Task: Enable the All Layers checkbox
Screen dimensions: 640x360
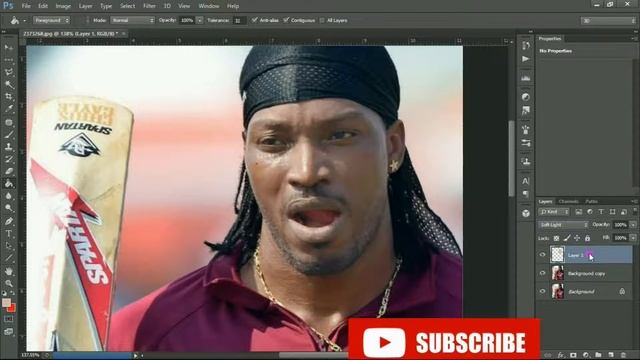Action: 322,20
